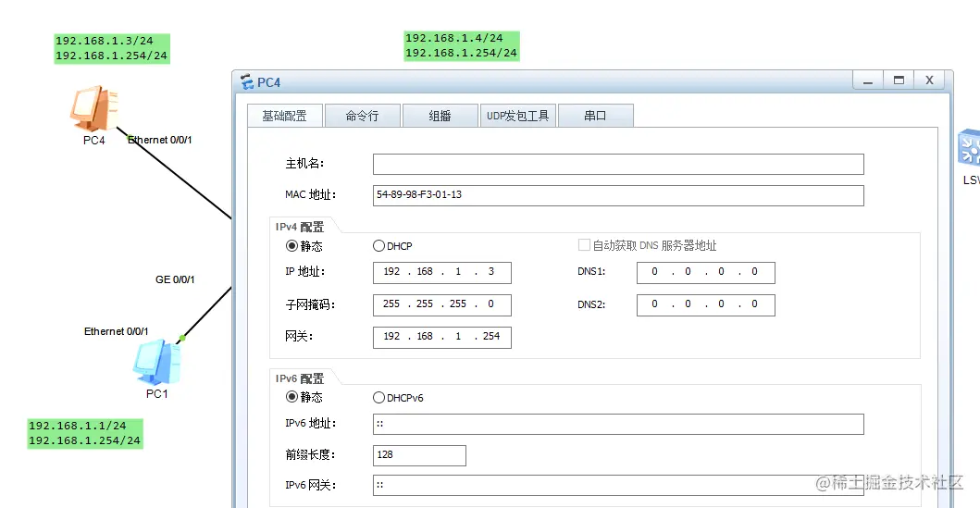Click the 网关 field 192.168.1.254
Screen dimensions: 980x508
click(x=441, y=337)
